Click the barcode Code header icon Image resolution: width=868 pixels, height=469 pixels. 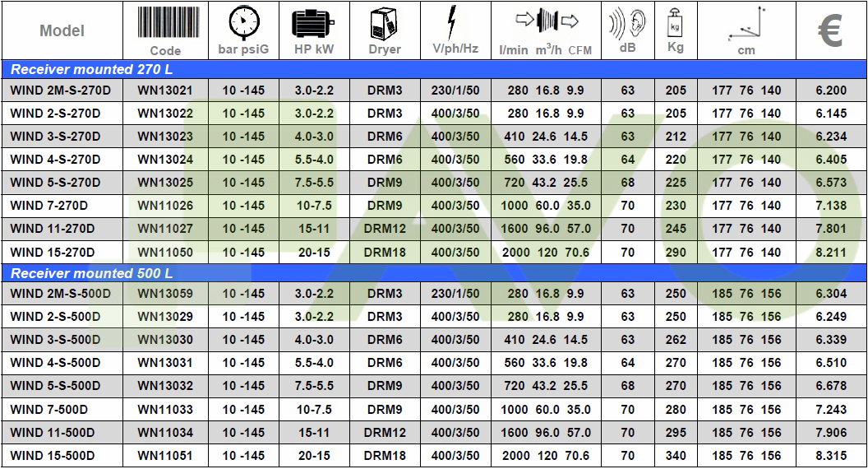coord(165,23)
